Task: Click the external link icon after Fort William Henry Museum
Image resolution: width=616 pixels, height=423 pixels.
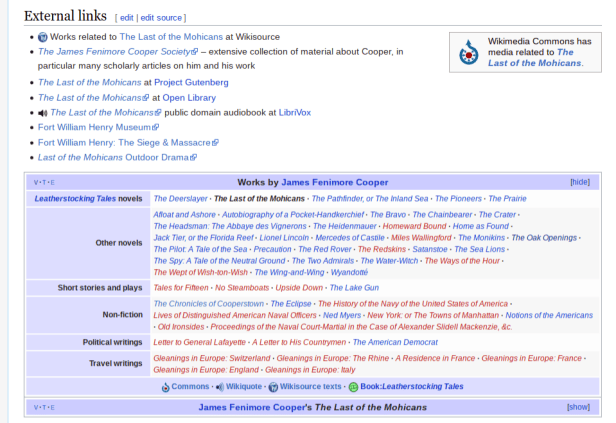Action: [155, 127]
